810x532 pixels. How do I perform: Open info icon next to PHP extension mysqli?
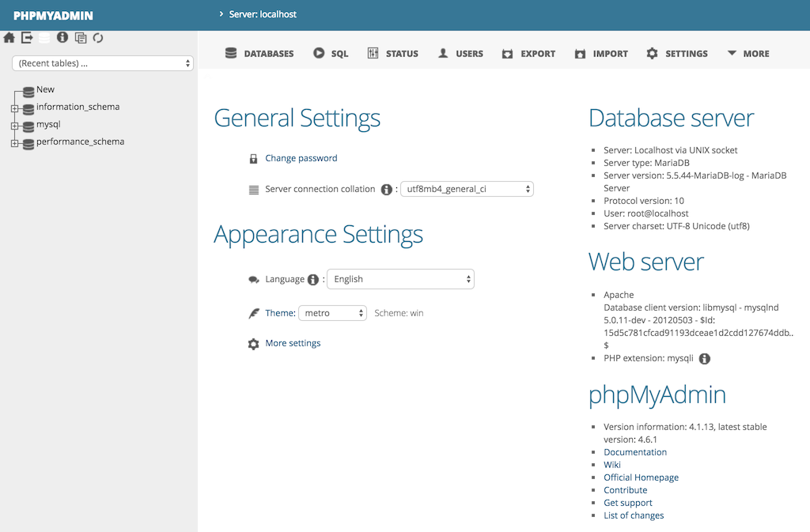click(x=705, y=359)
